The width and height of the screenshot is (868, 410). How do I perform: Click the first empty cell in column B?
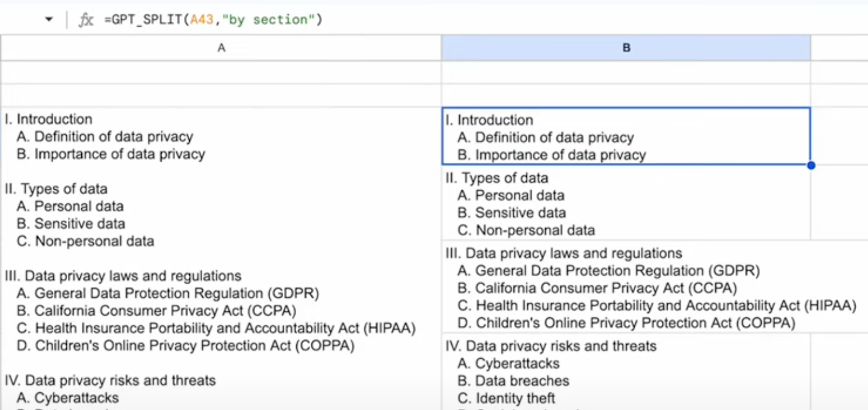tap(626, 72)
